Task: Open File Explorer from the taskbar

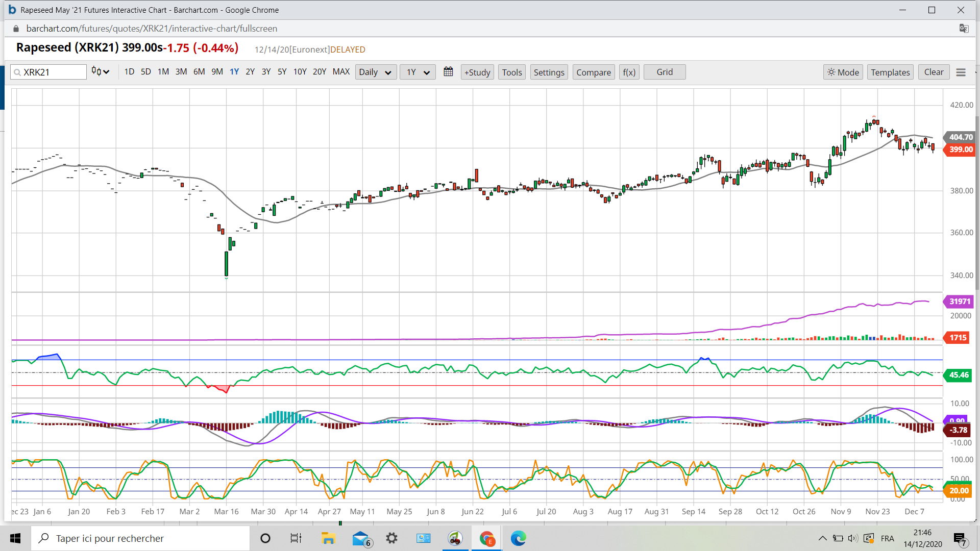Action: pos(328,538)
